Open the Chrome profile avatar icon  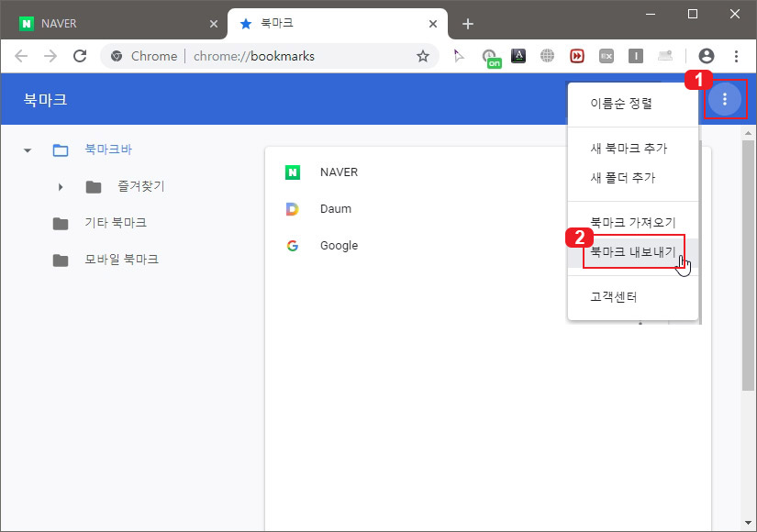coord(706,56)
